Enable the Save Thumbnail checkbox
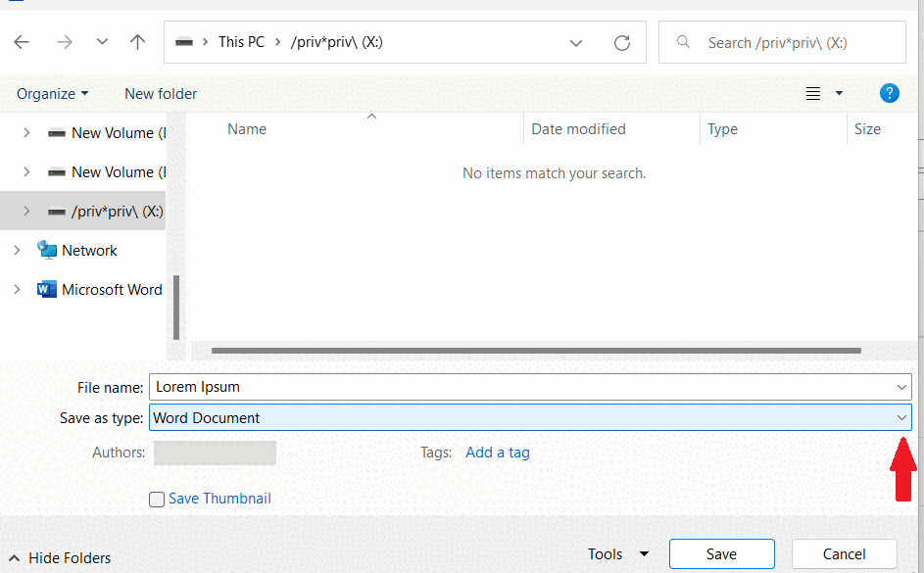This screenshot has width=924, height=573. coord(157,499)
